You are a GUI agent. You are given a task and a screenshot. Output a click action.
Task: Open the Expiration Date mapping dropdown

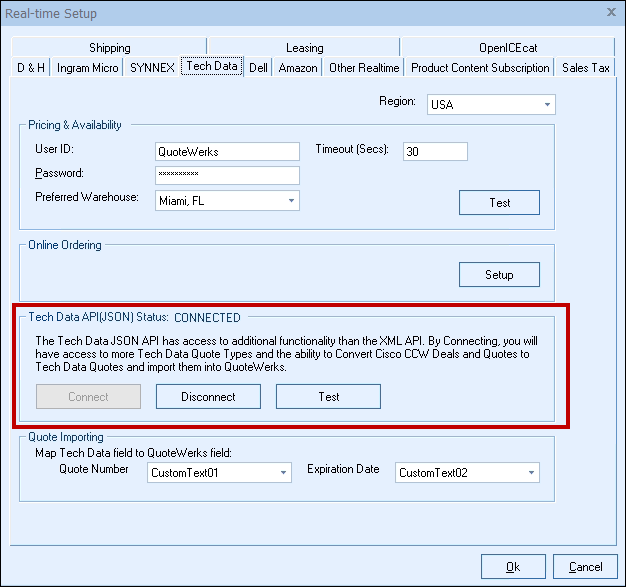click(x=467, y=472)
